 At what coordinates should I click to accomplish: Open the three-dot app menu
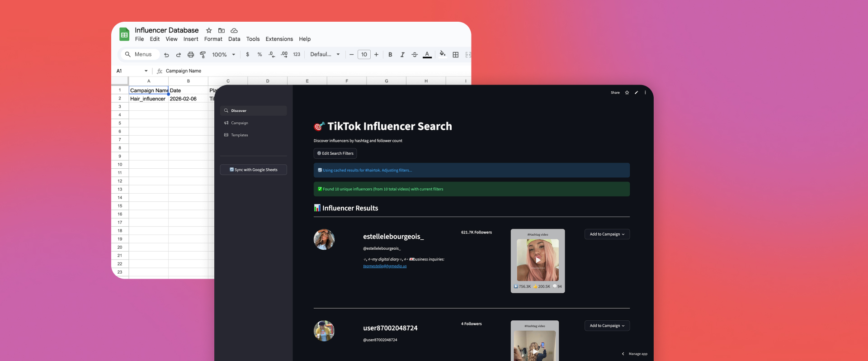645,93
